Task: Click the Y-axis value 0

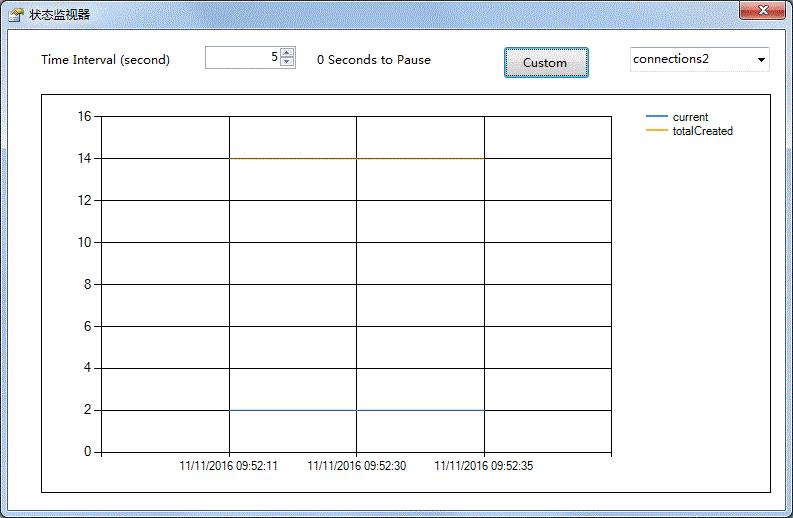Action: (x=87, y=451)
